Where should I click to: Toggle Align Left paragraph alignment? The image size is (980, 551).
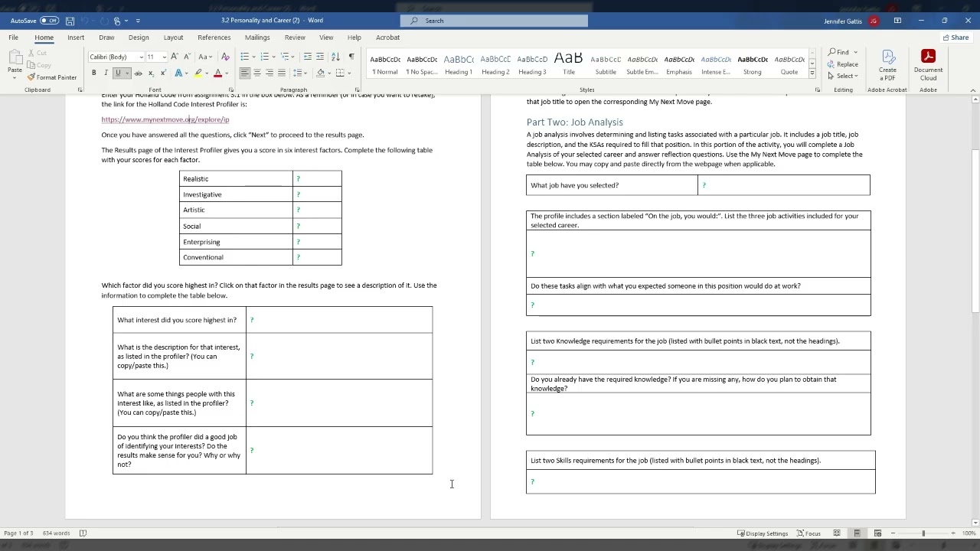pyautogui.click(x=245, y=73)
